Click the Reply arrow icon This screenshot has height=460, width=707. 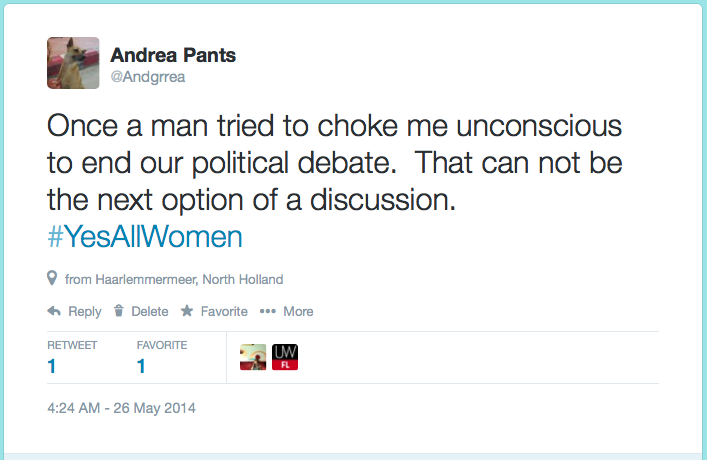(54, 311)
